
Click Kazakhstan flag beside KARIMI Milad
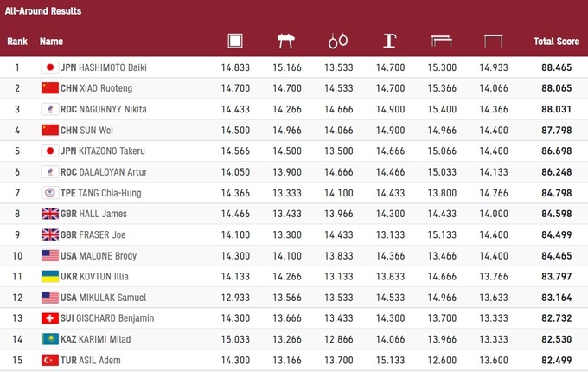(x=49, y=339)
